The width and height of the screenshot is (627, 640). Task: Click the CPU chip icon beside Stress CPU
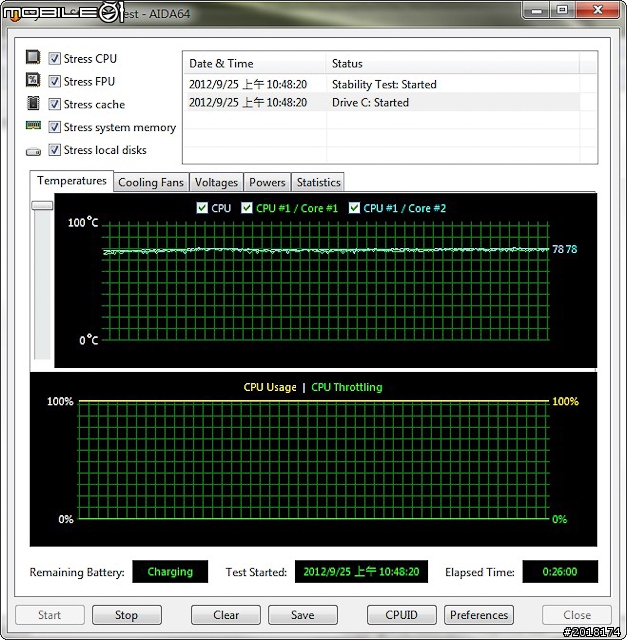pyautogui.click(x=33, y=57)
